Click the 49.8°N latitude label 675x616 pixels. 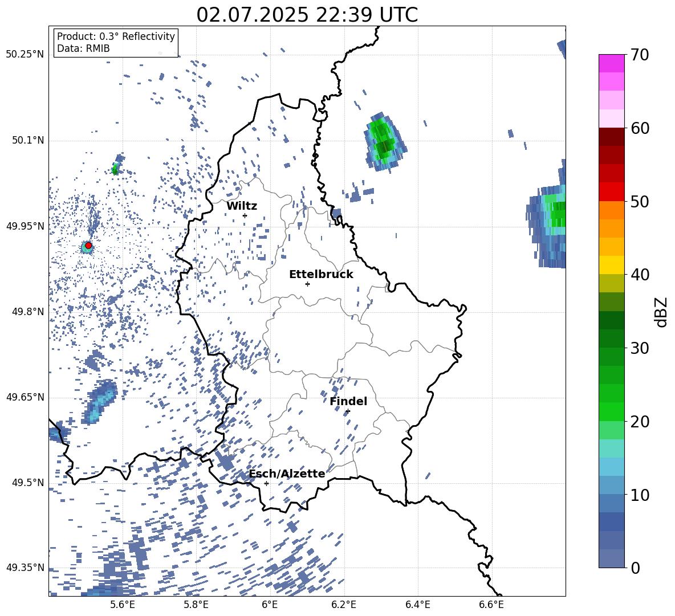click(28, 312)
